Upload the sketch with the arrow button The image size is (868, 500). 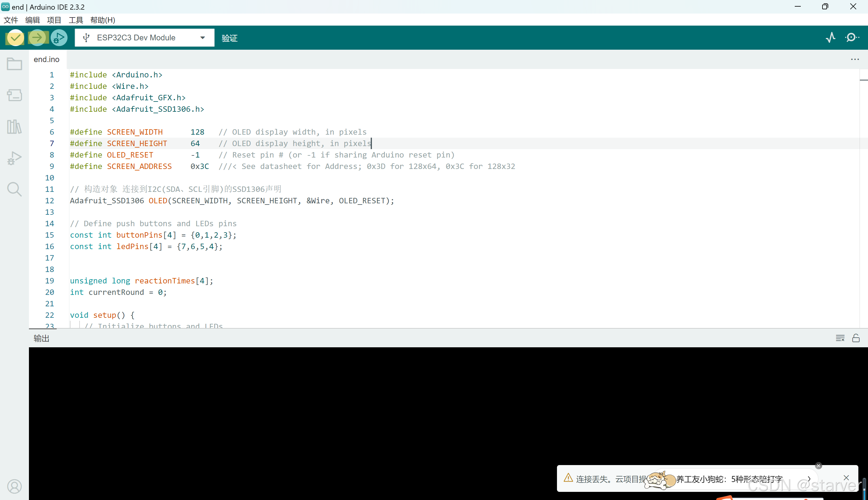37,37
